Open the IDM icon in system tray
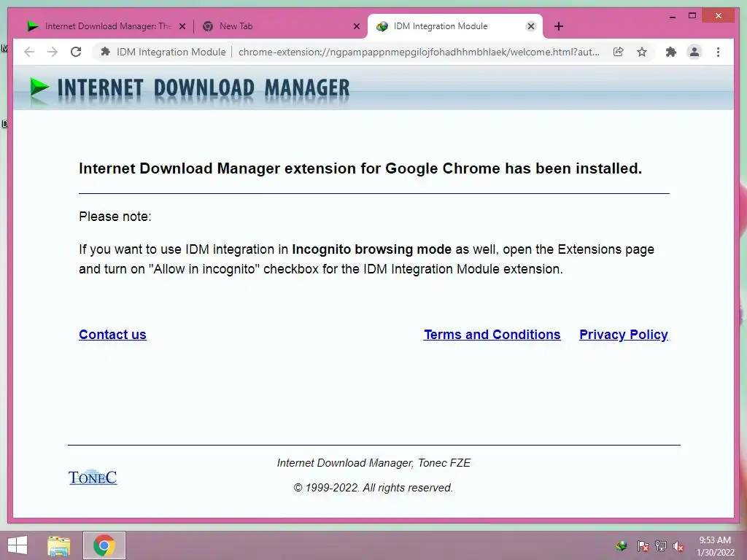Image resolution: width=747 pixels, height=560 pixels. pyautogui.click(x=621, y=545)
